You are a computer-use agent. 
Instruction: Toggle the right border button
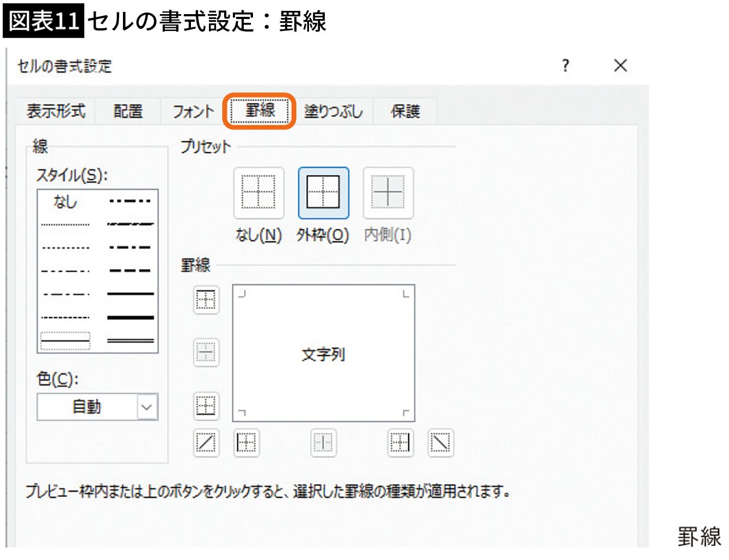(x=400, y=443)
